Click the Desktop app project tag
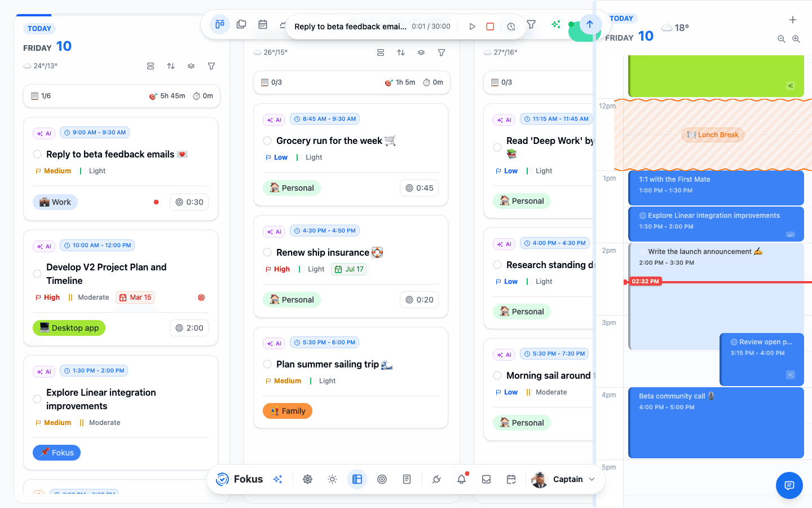The width and height of the screenshot is (812, 508). coord(69,328)
